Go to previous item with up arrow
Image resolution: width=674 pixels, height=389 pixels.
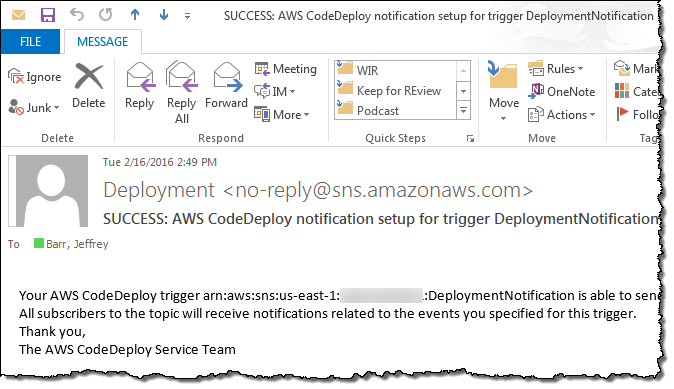click(135, 15)
